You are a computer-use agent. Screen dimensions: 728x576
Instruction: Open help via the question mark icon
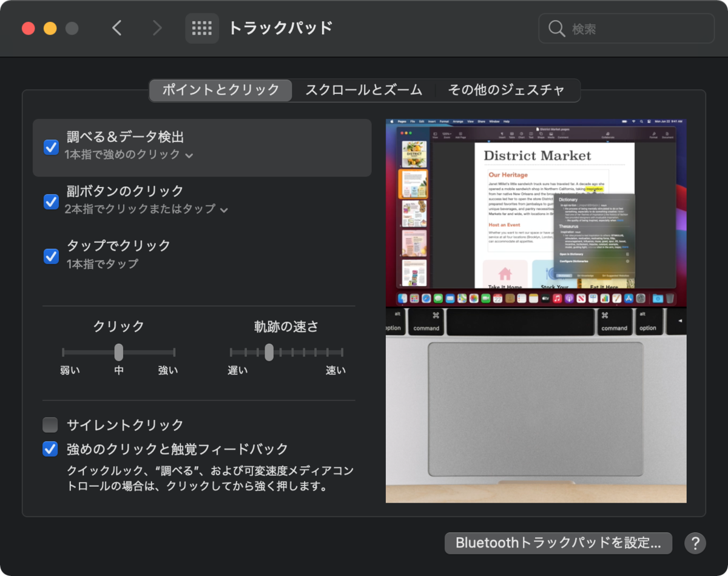(695, 543)
